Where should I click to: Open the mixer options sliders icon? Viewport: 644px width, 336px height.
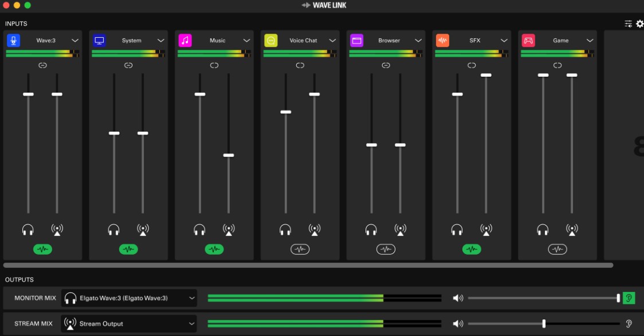[x=629, y=24]
